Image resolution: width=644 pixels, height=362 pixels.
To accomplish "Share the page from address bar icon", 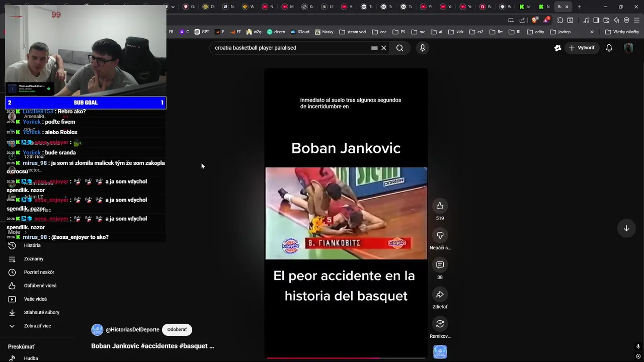I will (522, 20).
